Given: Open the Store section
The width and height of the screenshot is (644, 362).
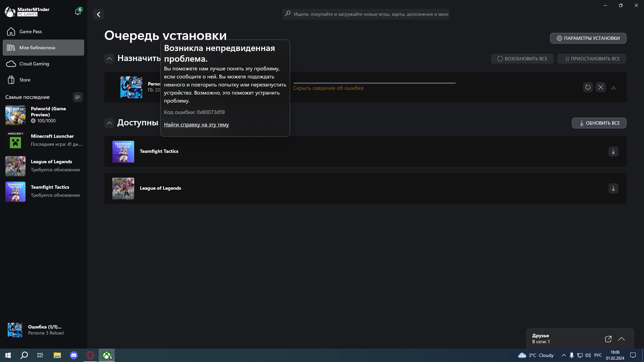Looking at the screenshot, I should pos(43,80).
